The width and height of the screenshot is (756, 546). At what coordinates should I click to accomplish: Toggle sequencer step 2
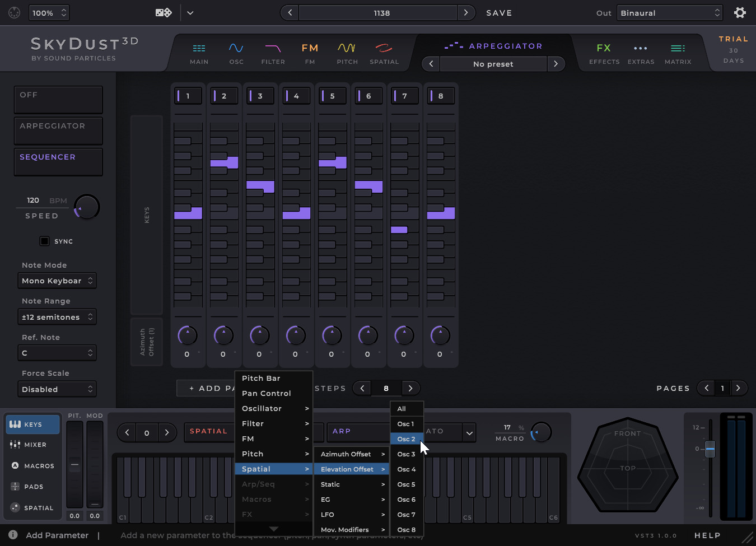tap(224, 96)
